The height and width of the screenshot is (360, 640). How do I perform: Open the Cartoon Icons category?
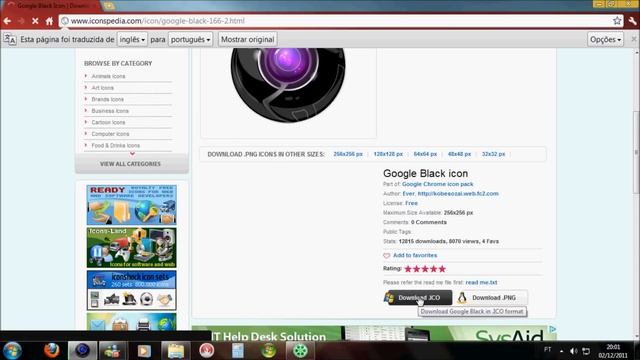108,122
